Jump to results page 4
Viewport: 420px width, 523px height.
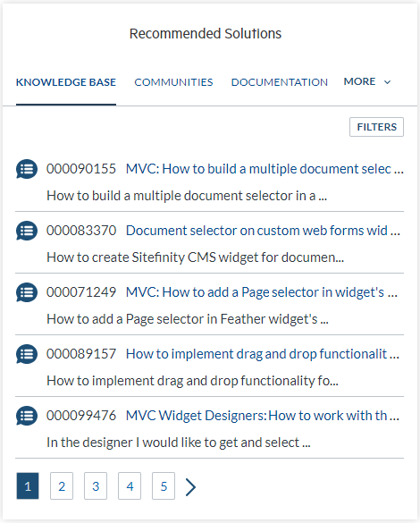pos(130,486)
